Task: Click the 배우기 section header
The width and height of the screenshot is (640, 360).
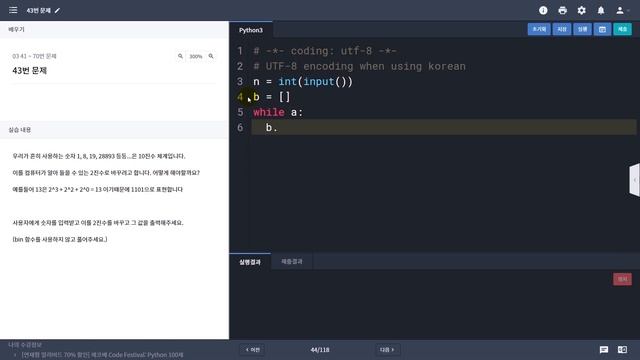Action: pyautogui.click(x=114, y=29)
